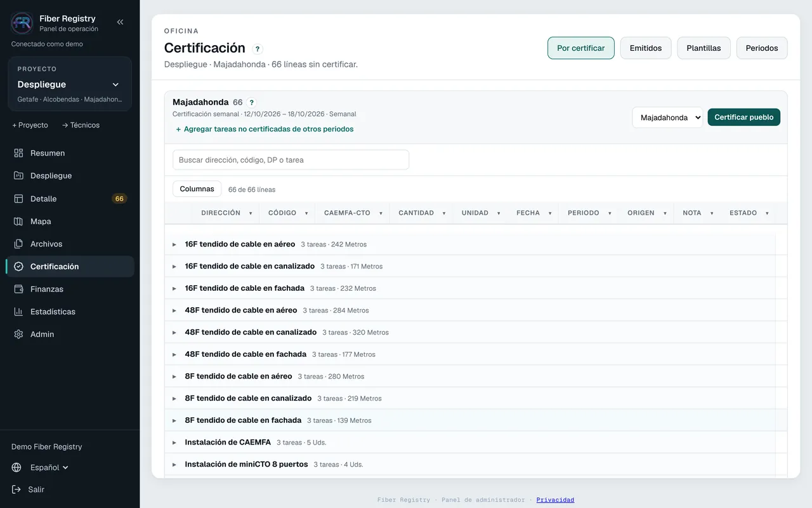Switch to the Emitidos tab

[646, 48]
